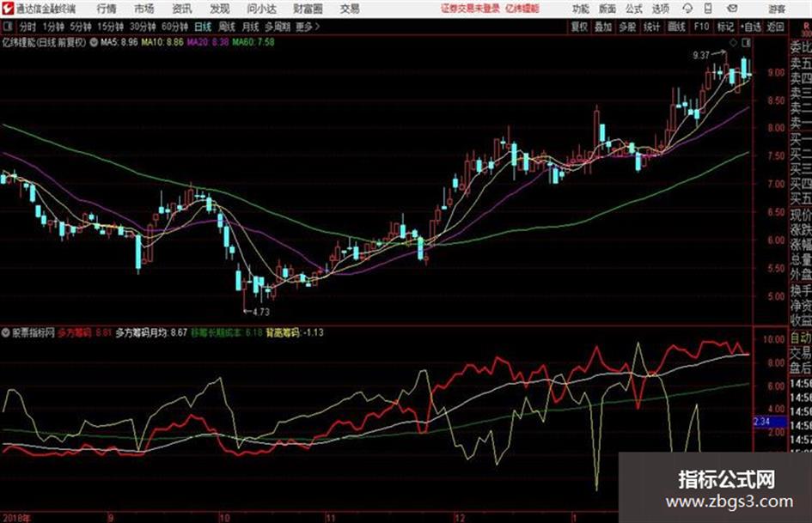Image resolution: width=812 pixels, height=523 pixels.
Task: Click the MA5: 8.96 indicator label
Action: coord(119,42)
